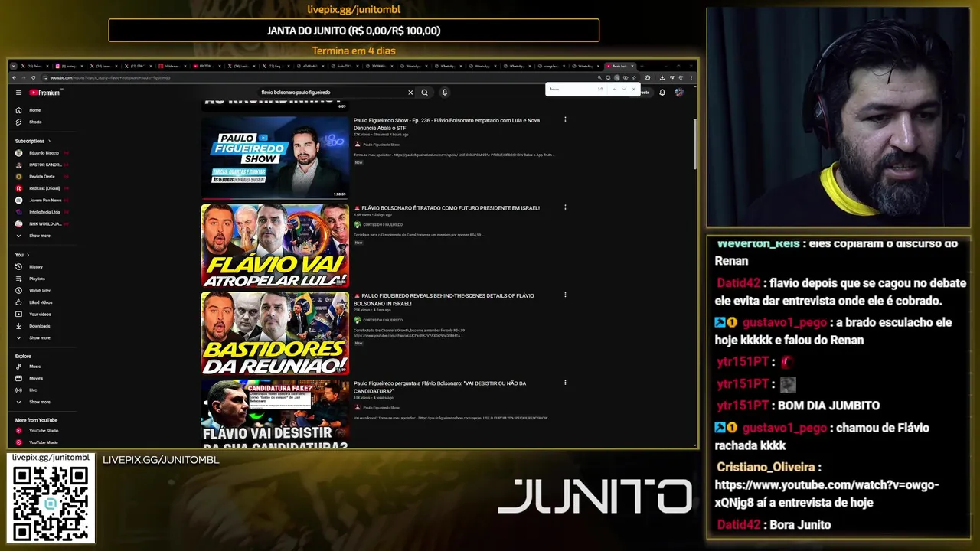Expand the You section chevron
Screen dimensions: 980x551
click(x=28, y=255)
